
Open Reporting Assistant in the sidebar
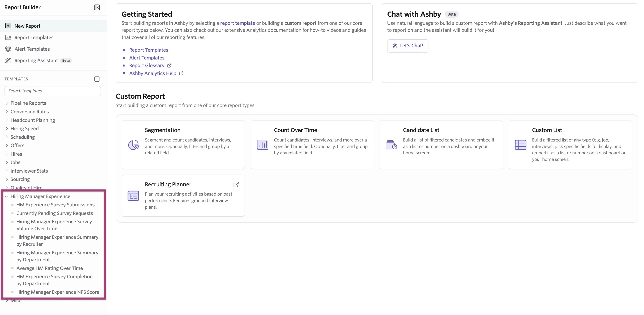point(53,60)
